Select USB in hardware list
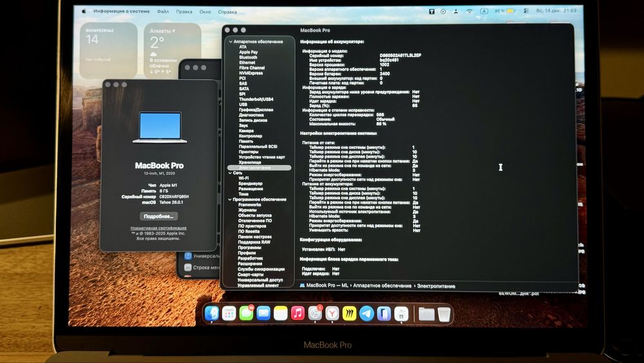The height and width of the screenshot is (363, 644). [243, 105]
